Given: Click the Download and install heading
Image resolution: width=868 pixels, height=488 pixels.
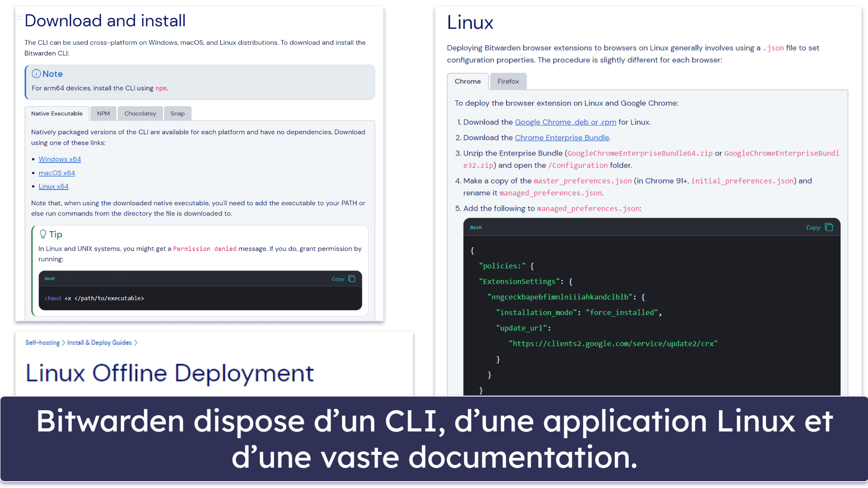Looking at the screenshot, I should coord(105,21).
